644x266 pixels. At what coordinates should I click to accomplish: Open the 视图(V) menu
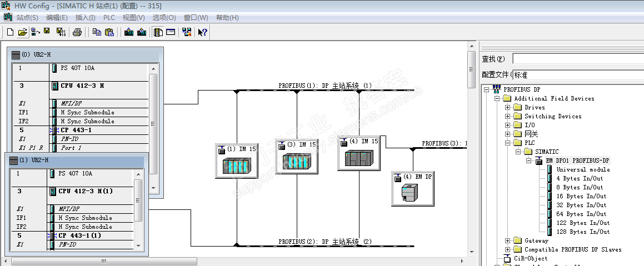click(x=133, y=18)
